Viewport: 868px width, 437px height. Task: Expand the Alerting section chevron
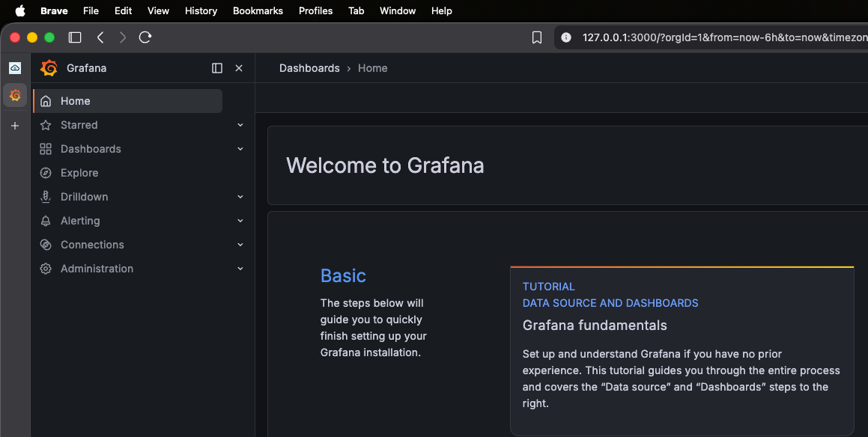tap(240, 221)
